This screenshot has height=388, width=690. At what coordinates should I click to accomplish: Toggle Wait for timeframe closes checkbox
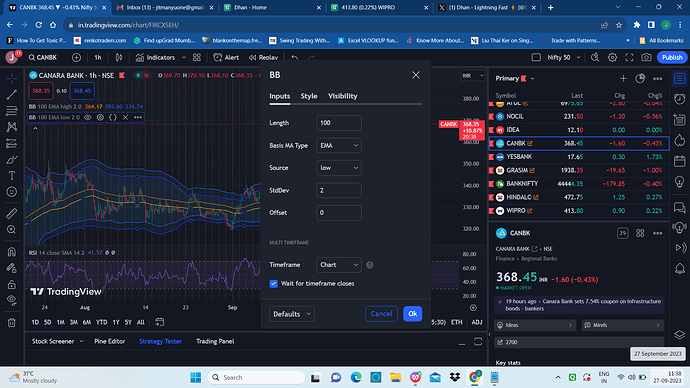point(274,284)
